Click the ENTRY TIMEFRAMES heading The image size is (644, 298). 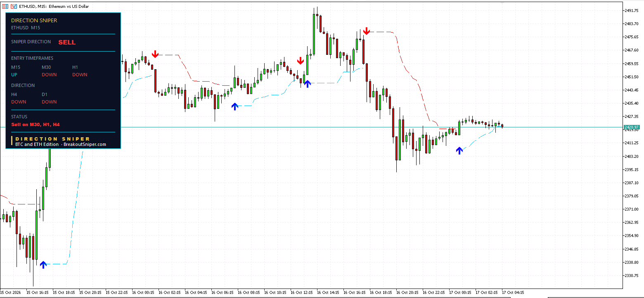(32, 58)
